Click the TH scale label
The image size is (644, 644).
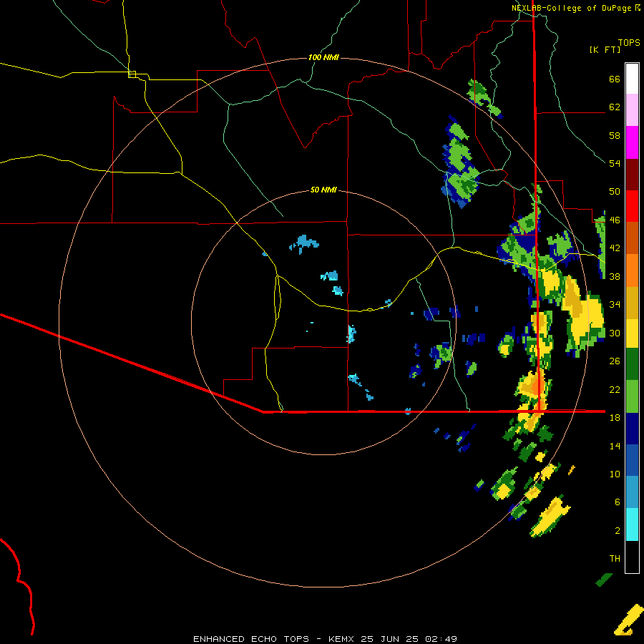[x=615, y=558]
